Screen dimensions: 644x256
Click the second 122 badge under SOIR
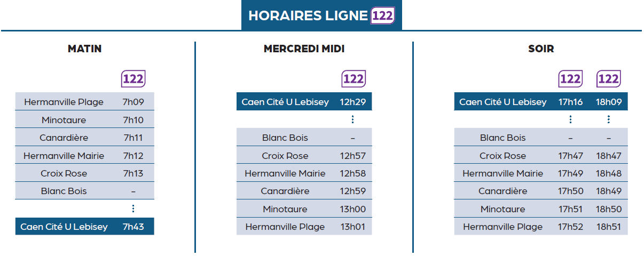[608, 79]
